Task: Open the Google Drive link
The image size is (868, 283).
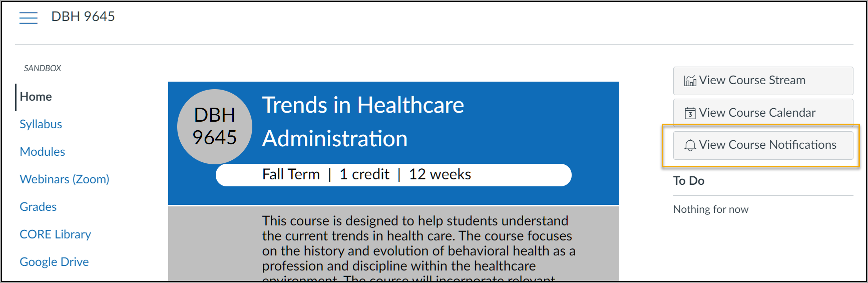Action: point(54,262)
